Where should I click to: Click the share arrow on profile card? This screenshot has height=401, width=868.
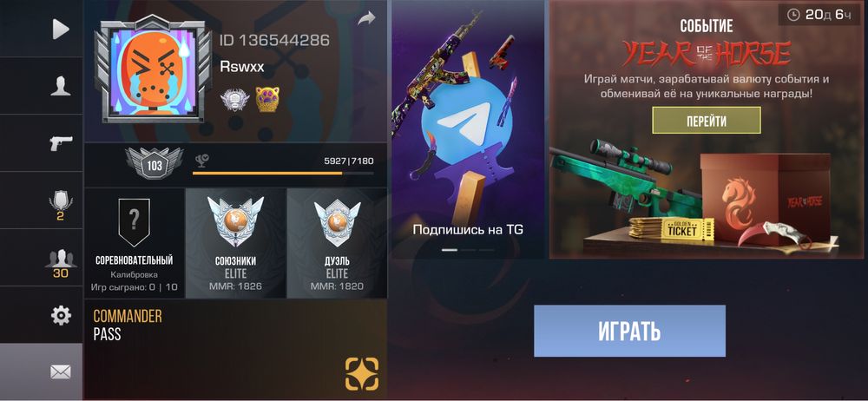[x=366, y=18]
